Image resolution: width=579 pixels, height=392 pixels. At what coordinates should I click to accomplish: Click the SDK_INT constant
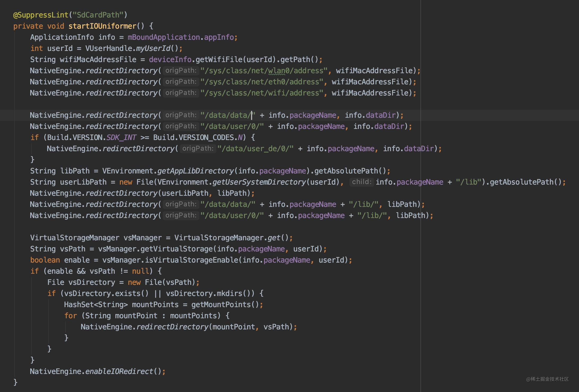(121, 137)
